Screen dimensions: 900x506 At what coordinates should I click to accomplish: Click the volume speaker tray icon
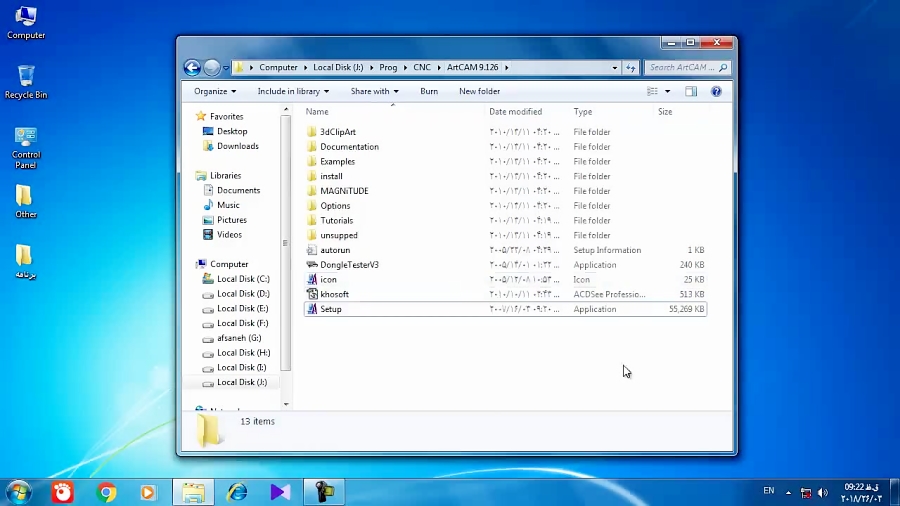pos(823,493)
